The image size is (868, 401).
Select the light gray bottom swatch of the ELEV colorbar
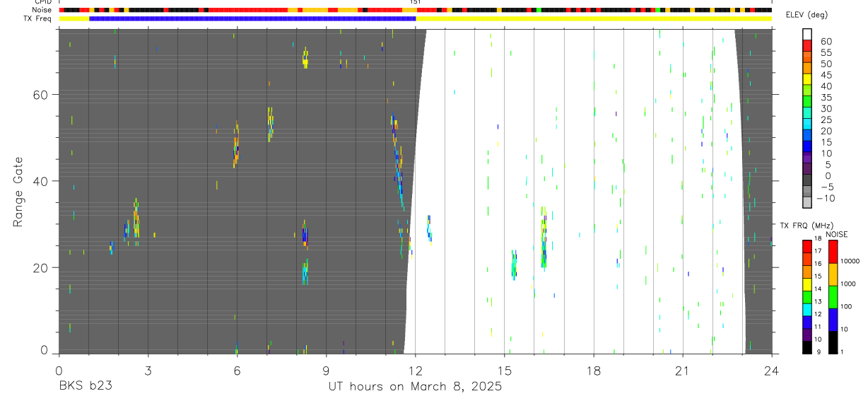807,203
